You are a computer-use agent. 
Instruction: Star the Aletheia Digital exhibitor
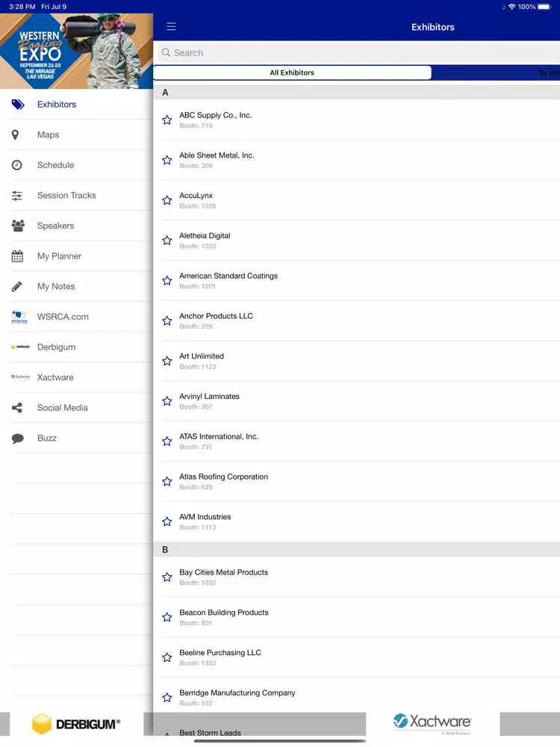(x=167, y=241)
